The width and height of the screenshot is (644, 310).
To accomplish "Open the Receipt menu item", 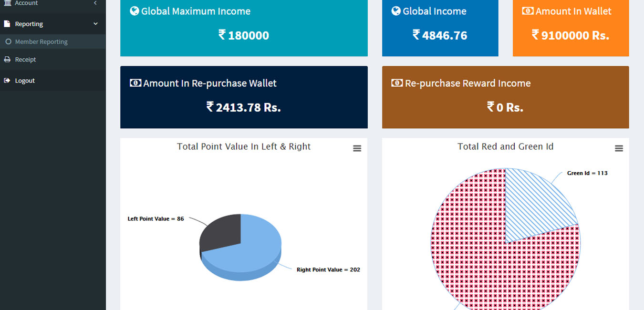I will (25, 60).
